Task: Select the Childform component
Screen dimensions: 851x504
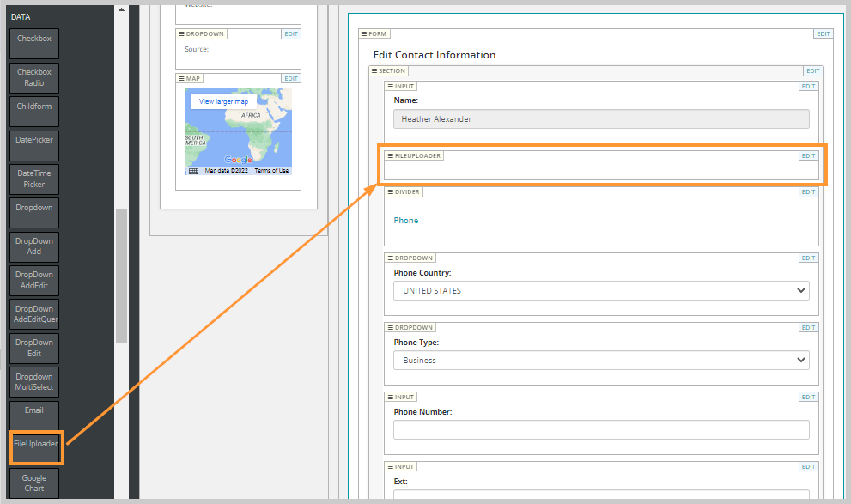Action: pos(33,111)
